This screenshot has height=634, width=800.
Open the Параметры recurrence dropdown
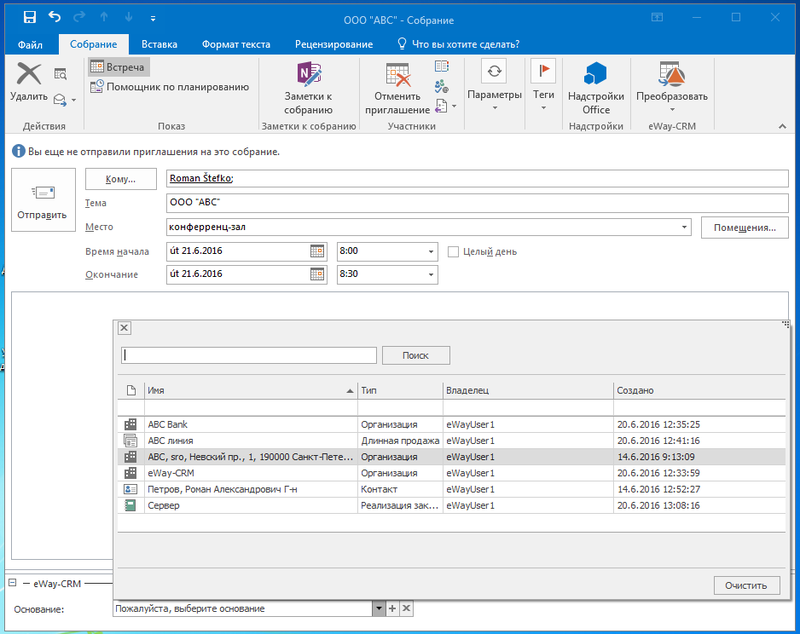point(494,86)
